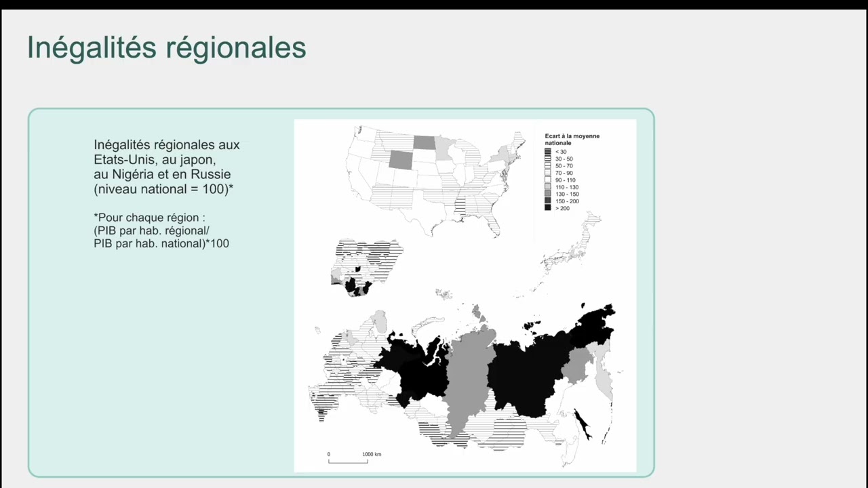Click the legend swatch for '90 - 110'
This screenshot has height=488, width=868.
pos(548,180)
